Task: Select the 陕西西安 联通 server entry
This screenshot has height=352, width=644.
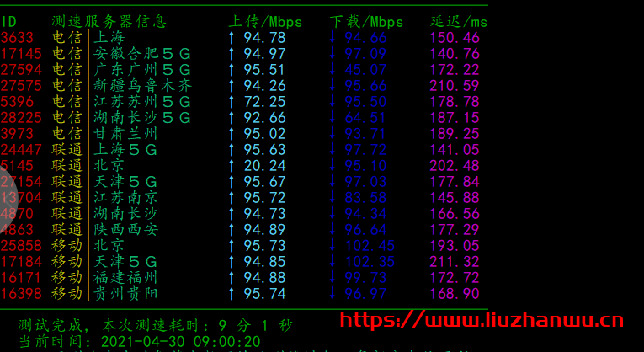Action: [x=126, y=230]
